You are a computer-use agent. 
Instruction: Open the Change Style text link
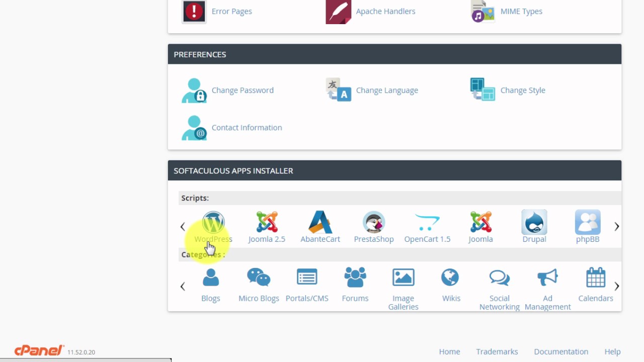pyautogui.click(x=523, y=90)
